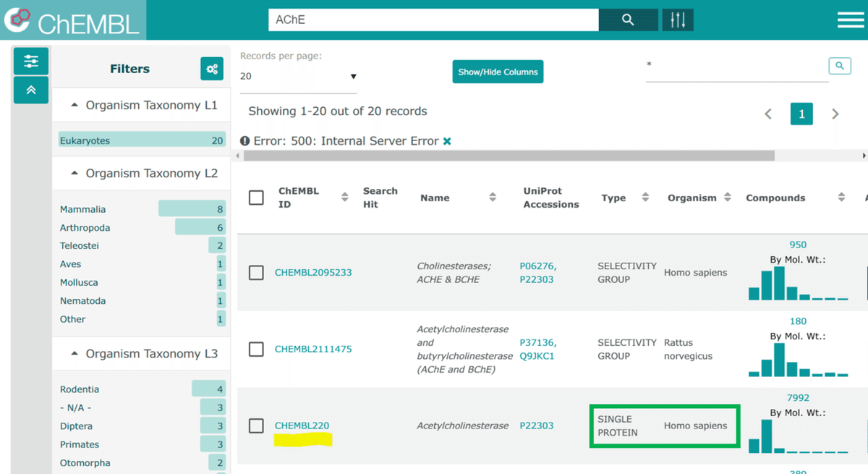Collapse Organism Taxonomy L1 filter section
This screenshot has width=868, height=474.
click(75, 105)
